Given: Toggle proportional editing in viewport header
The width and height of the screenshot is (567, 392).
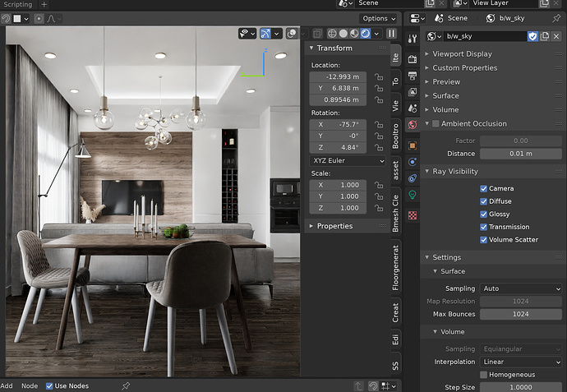Looking at the screenshot, I should (x=39, y=18).
